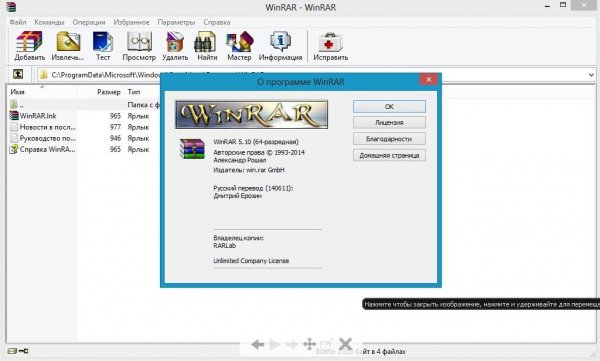Open the Команды menu
The height and width of the screenshot is (361, 600).
click(49, 22)
